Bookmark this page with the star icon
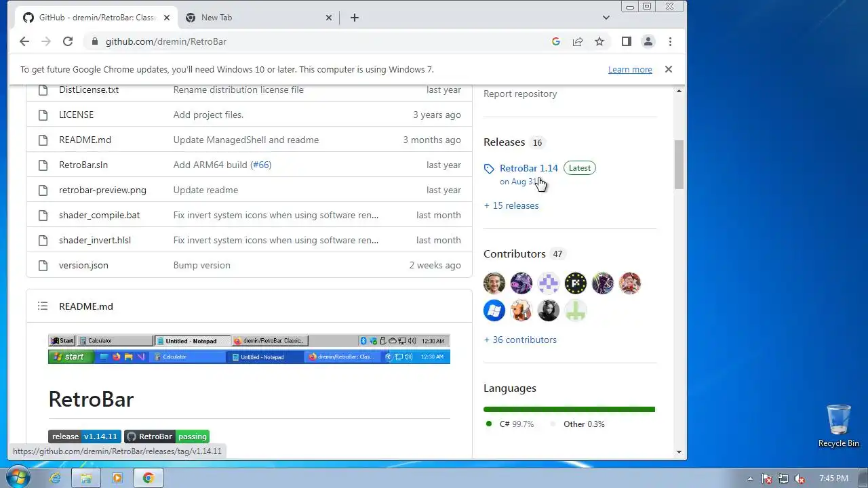The image size is (868, 488). click(599, 41)
